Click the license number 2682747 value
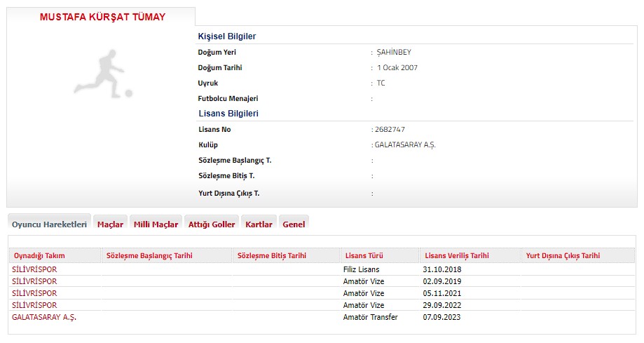This screenshot has width=644, height=343. tap(390, 130)
